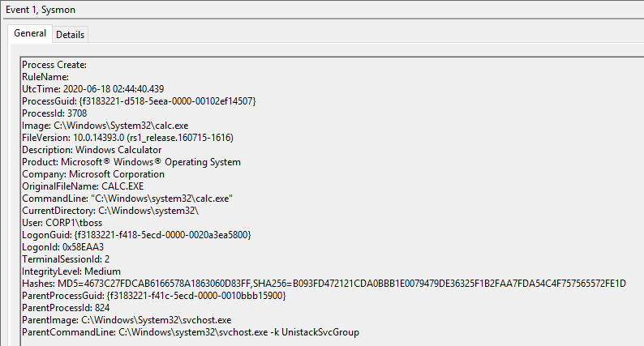
Task: Click the Hashes MD5 and SHA256 line
Action: (x=324, y=284)
